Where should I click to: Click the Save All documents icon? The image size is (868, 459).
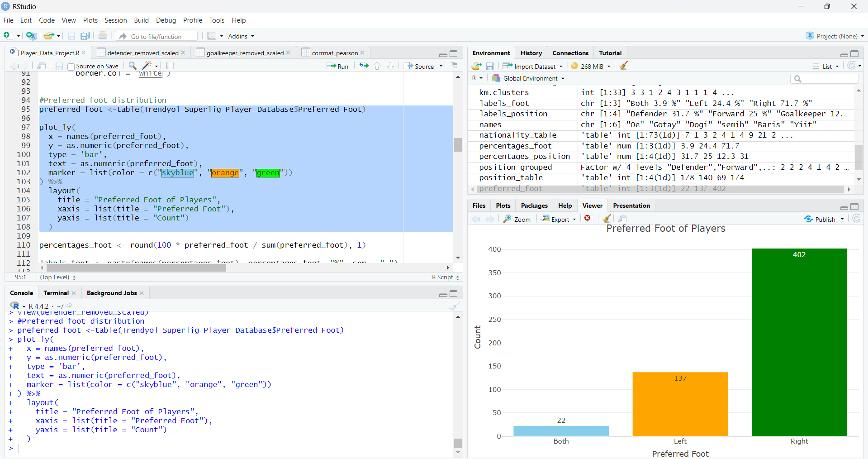click(85, 36)
